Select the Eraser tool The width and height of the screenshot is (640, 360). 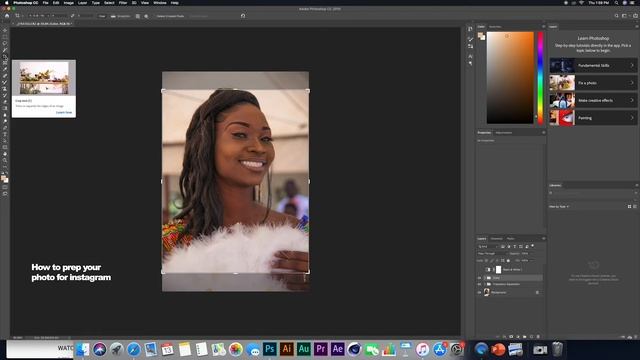click(x=5, y=102)
